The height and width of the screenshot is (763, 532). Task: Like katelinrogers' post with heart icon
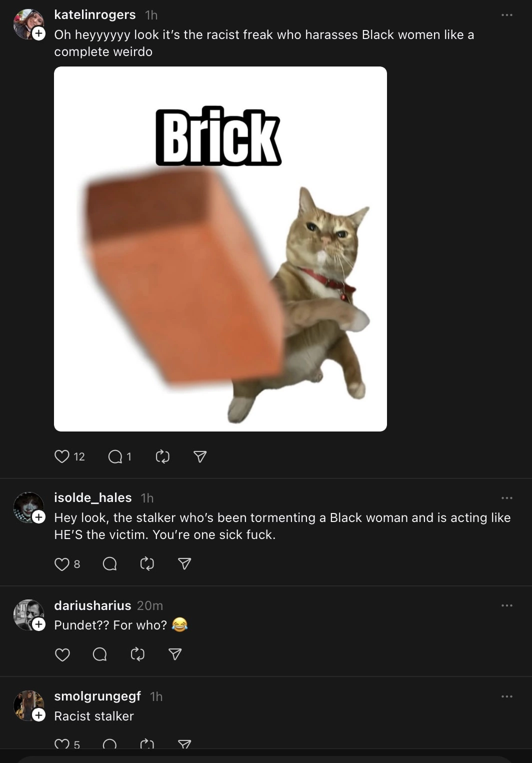pyautogui.click(x=62, y=456)
